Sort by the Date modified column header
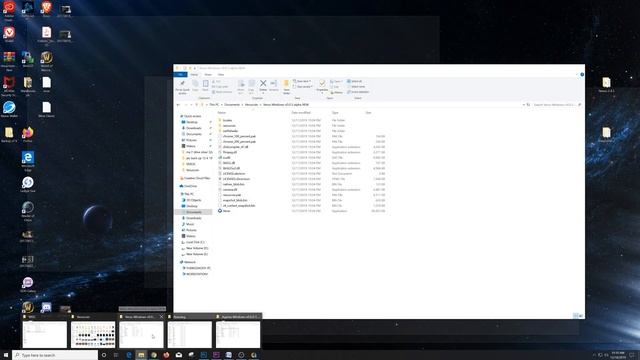Screen dimensions: 640x360 pyautogui.click(x=301, y=113)
